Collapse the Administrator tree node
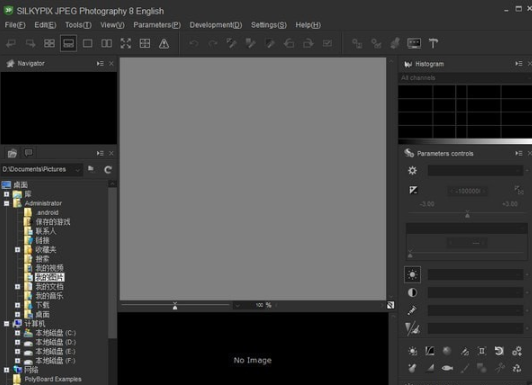The width and height of the screenshot is (532, 385). click(x=6, y=203)
